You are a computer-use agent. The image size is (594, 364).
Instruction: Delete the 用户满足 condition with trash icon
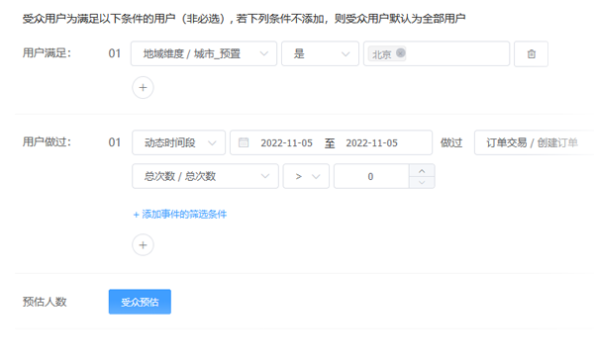[531, 53]
